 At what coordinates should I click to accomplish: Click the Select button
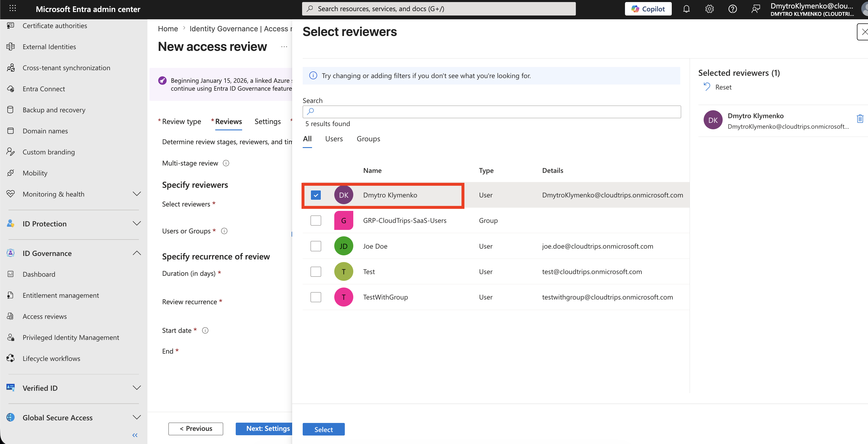[x=323, y=429]
